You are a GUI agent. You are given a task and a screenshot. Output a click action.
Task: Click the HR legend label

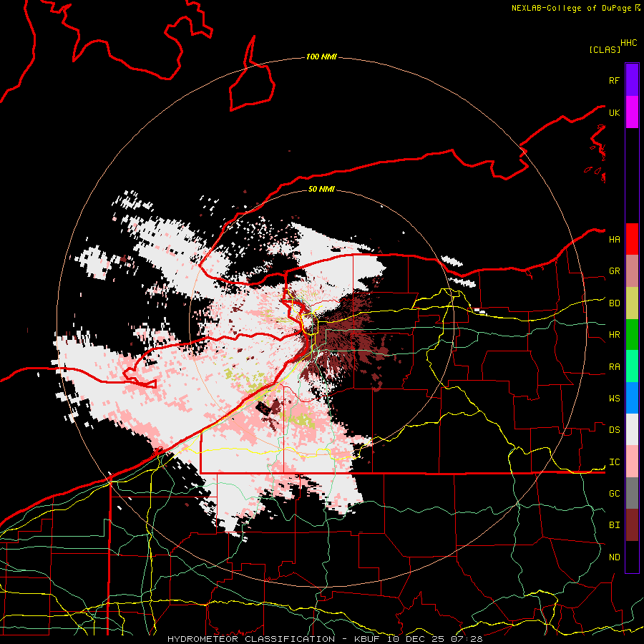614,335
